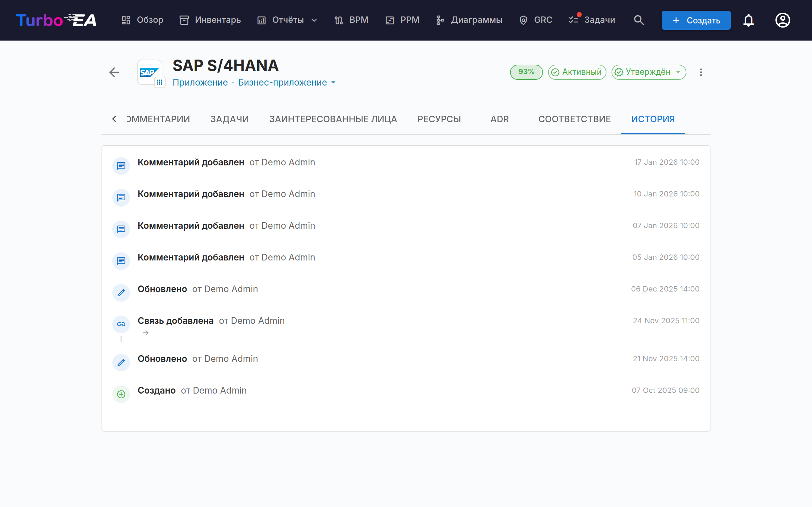Screen dimensions: 812x507
Task: Click the Turbo EA logo
Action: tap(56, 20)
